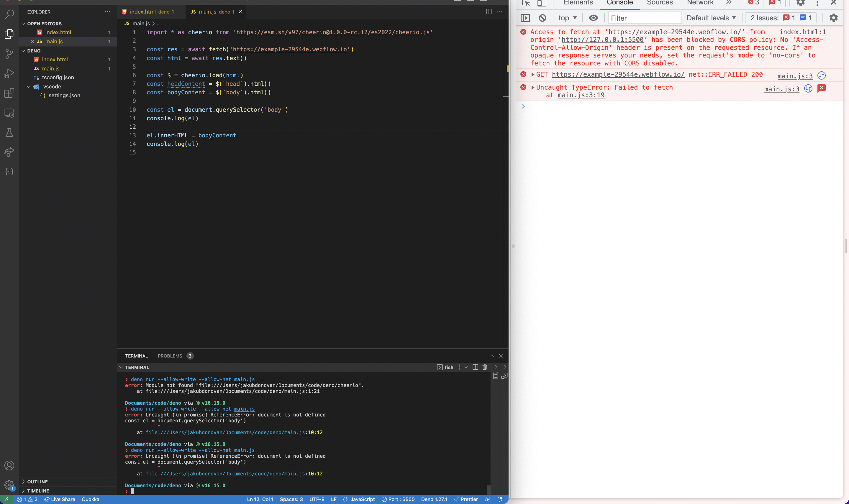Open index.html:1 source link in console
This screenshot has width=849, height=504.
coord(802,32)
